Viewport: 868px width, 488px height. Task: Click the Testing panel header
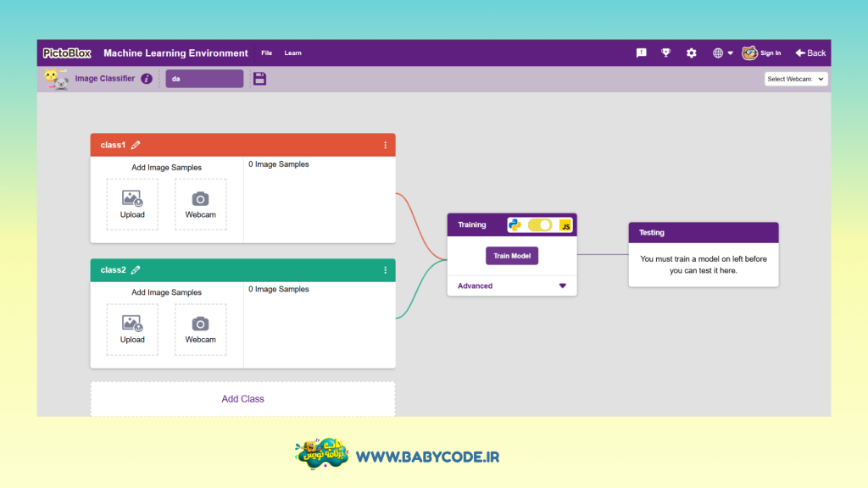(x=704, y=233)
